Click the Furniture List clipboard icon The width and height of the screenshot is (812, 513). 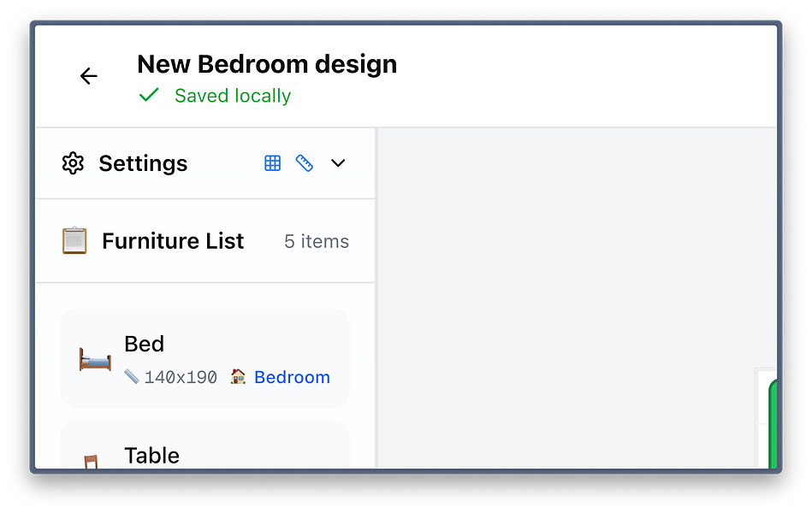pos(74,241)
